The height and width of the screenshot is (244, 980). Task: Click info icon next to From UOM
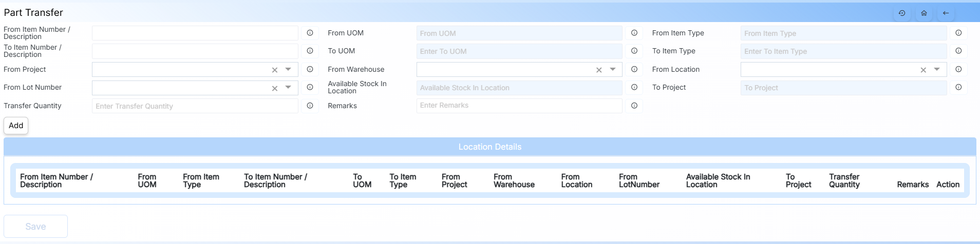click(634, 33)
